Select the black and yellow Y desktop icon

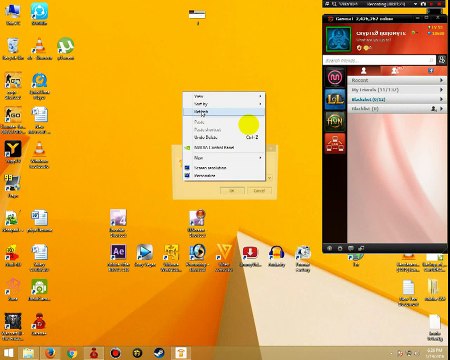click(x=13, y=152)
